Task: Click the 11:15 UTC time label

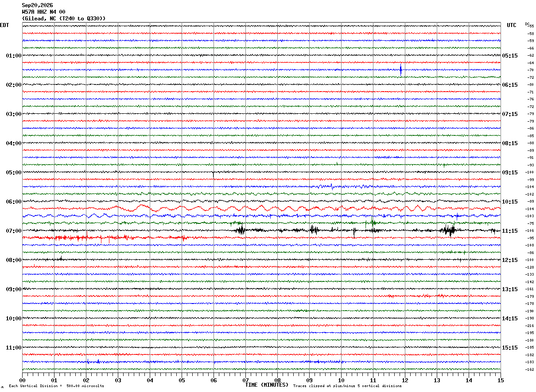Action: coord(510,231)
